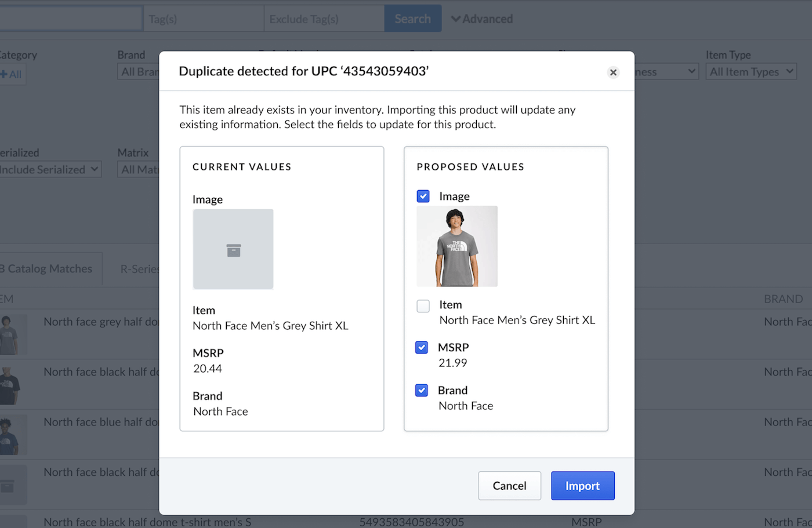Click the +All category button

(x=12, y=74)
